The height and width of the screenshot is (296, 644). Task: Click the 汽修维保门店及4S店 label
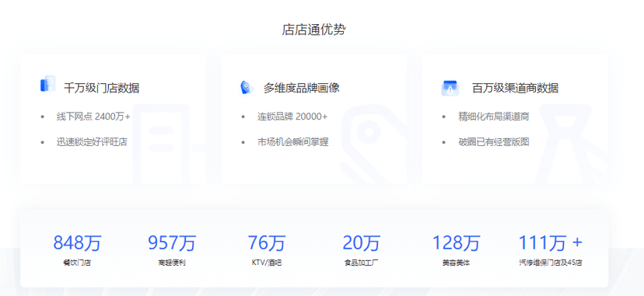(x=551, y=263)
